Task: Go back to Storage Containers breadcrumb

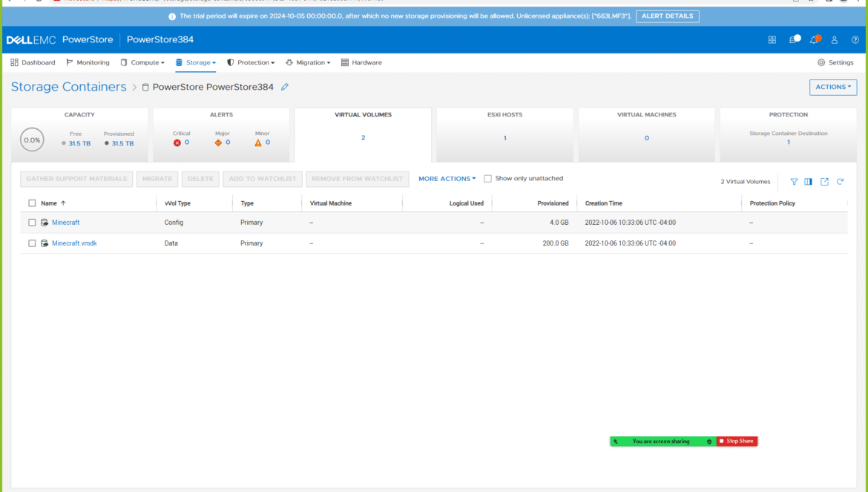Action: (69, 87)
